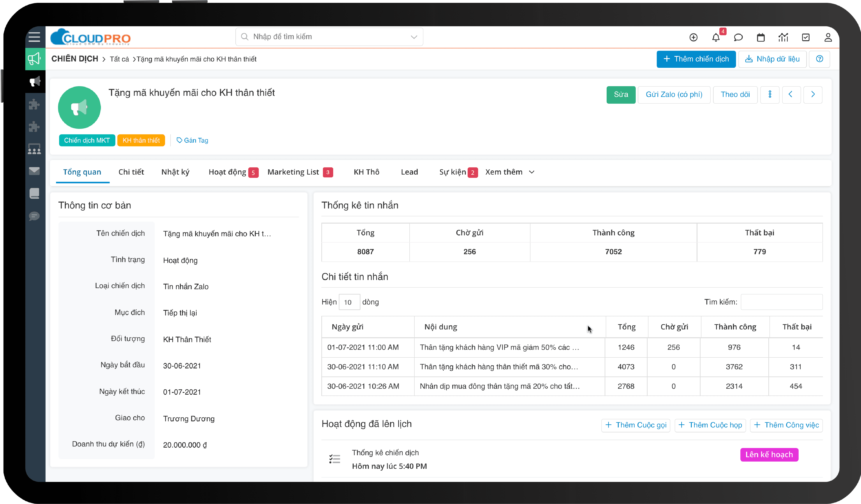This screenshot has height=504, width=861.
Task: Open the reports chart icon
Action: (x=783, y=37)
